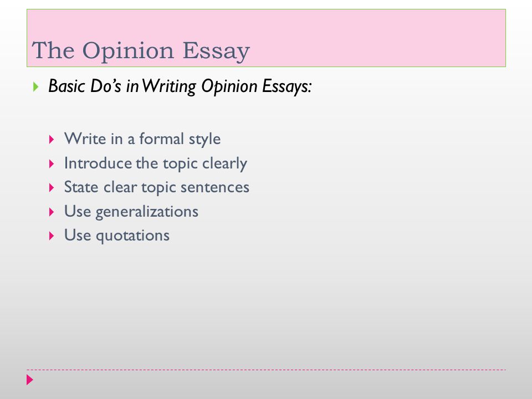
Task: Click the blank gray area below the bullet list
Action: click(266, 305)
